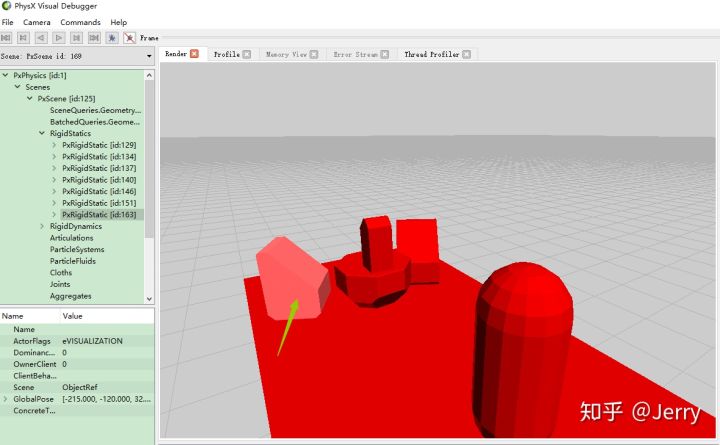Step to the next frame
The image size is (720, 445).
(x=76, y=38)
